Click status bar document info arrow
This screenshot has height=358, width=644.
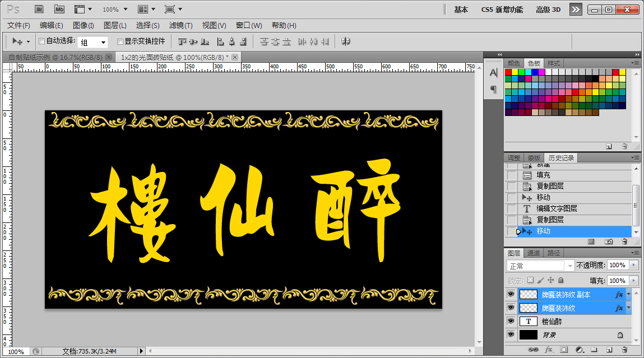141,351
